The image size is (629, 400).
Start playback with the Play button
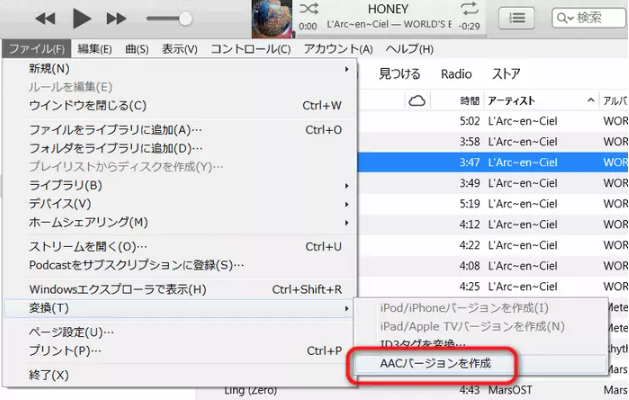click(81, 18)
